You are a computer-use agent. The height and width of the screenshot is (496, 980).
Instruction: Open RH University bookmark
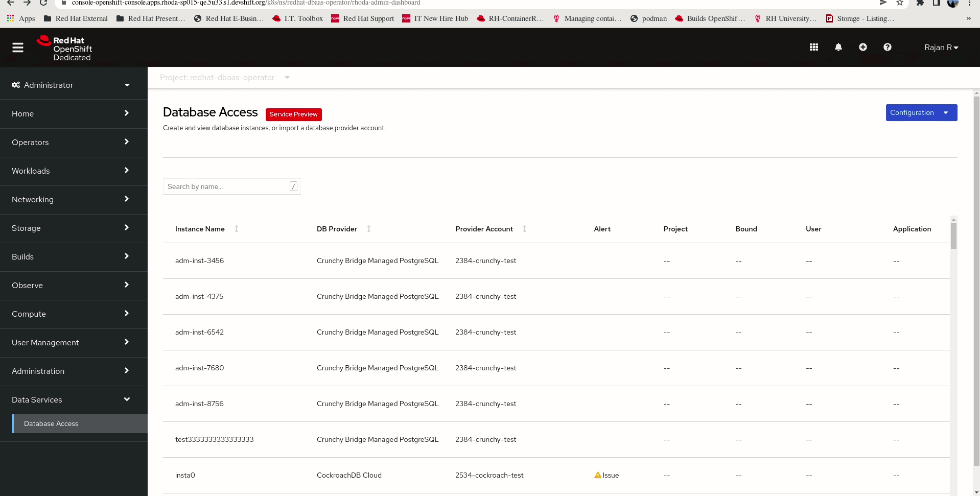tap(785, 18)
